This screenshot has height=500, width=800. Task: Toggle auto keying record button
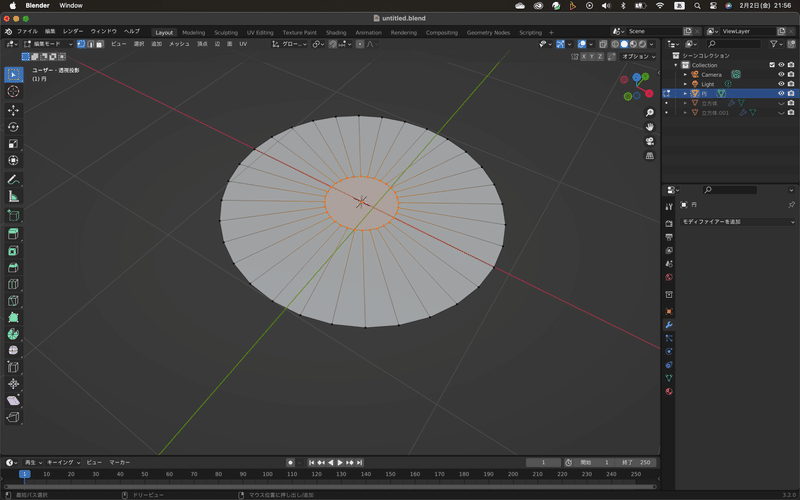pos(290,462)
